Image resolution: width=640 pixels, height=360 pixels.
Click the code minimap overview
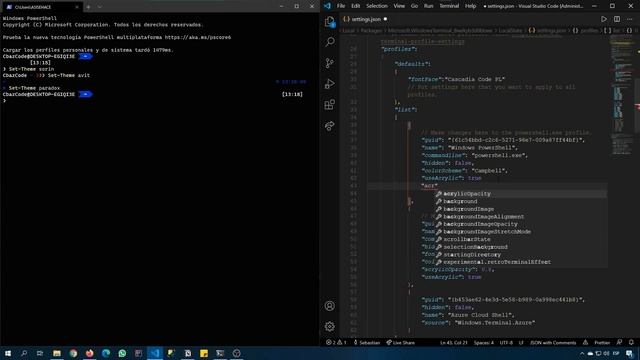click(x=622, y=96)
